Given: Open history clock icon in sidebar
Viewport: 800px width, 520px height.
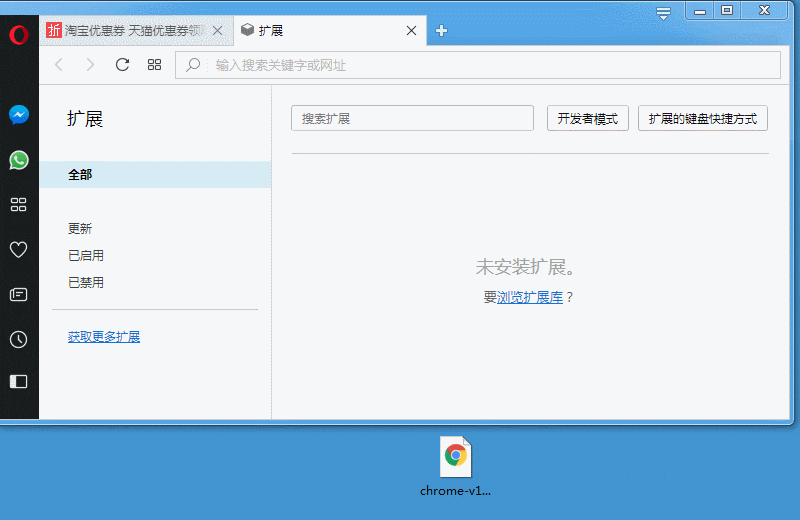Looking at the screenshot, I should (18, 340).
